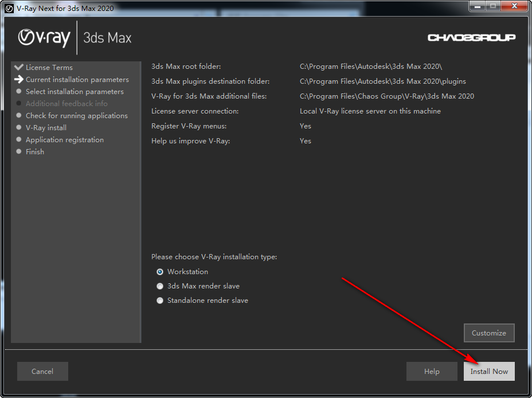Click the Check for running applications step
This screenshot has height=398, width=532.
click(x=77, y=116)
